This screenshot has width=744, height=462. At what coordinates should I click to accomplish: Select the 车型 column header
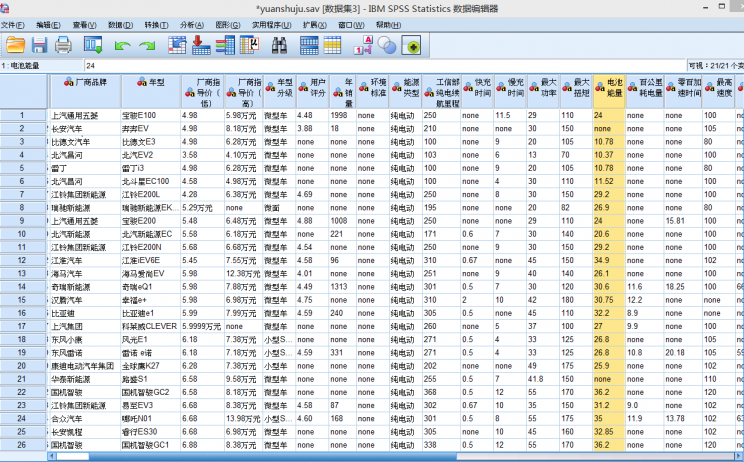point(150,82)
